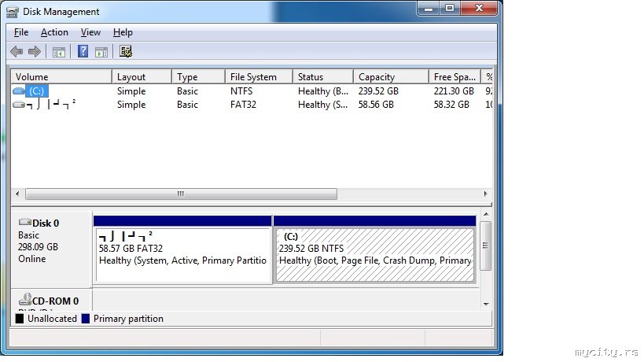Click the right arrow of horizontal scrollbar
The width and height of the screenshot is (644, 362).
click(x=485, y=194)
